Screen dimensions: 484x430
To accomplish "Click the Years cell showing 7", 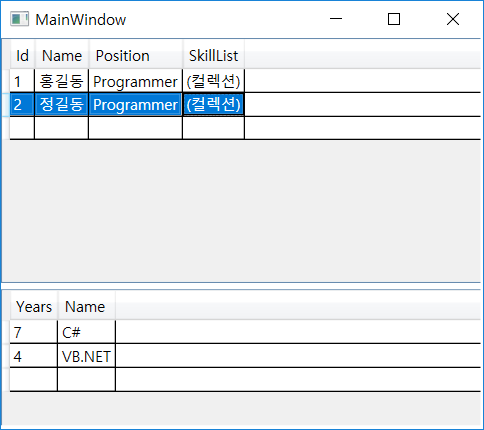I will pyautogui.click(x=33, y=332).
